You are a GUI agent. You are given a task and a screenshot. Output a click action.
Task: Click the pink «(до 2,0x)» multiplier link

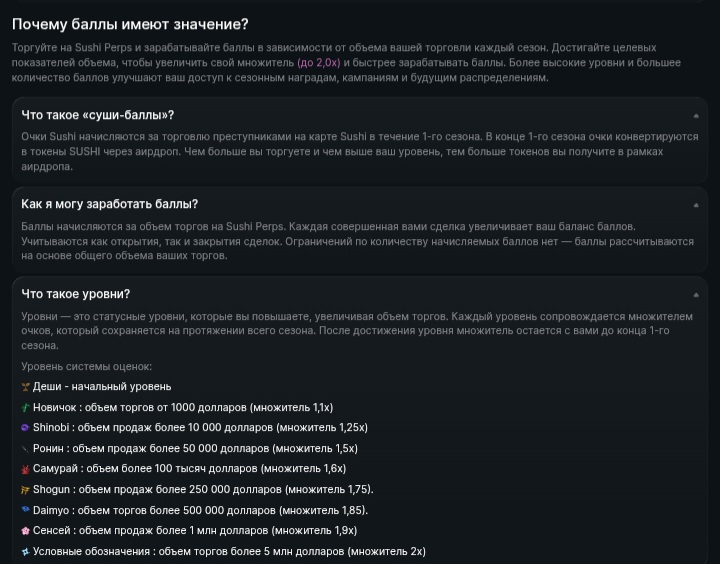(x=319, y=62)
